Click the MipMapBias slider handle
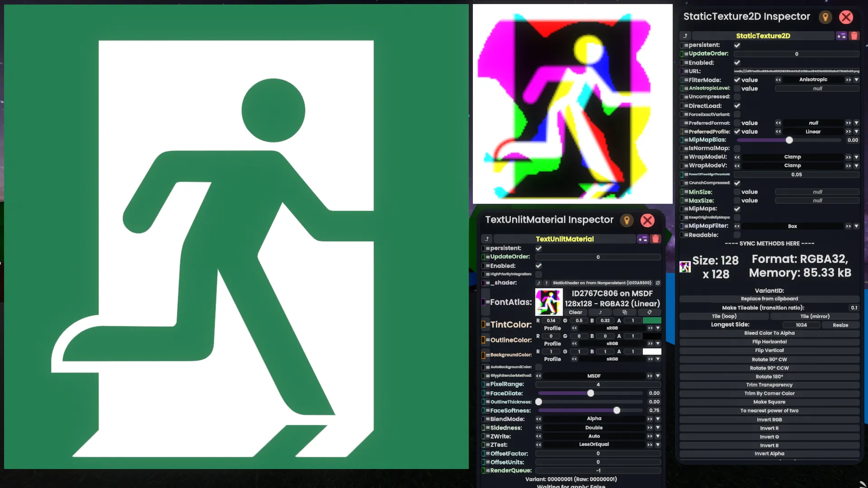Screen dimensions: 868x488 [789, 141]
